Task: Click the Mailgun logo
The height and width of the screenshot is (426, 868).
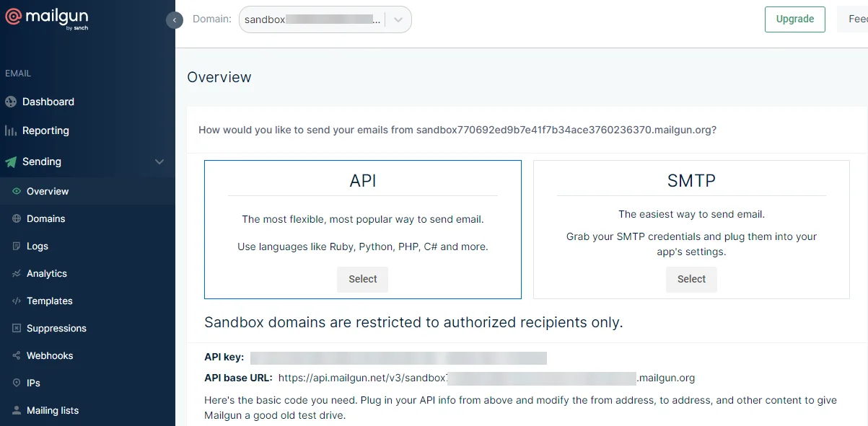Action: coord(47,19)
